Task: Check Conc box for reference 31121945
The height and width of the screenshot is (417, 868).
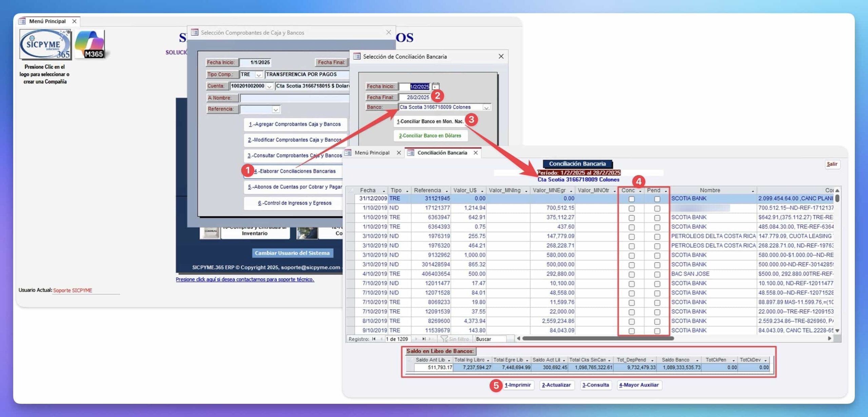Action: click(x=631, y=199)
